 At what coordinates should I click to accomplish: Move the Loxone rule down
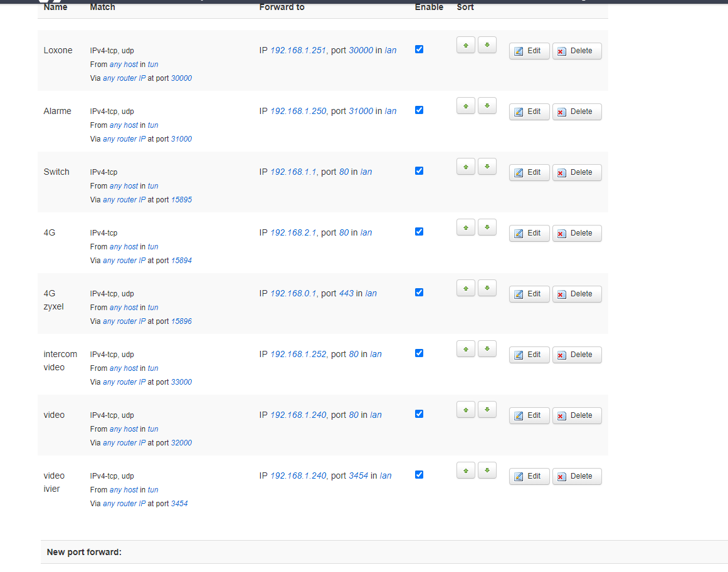click(487, 45)
